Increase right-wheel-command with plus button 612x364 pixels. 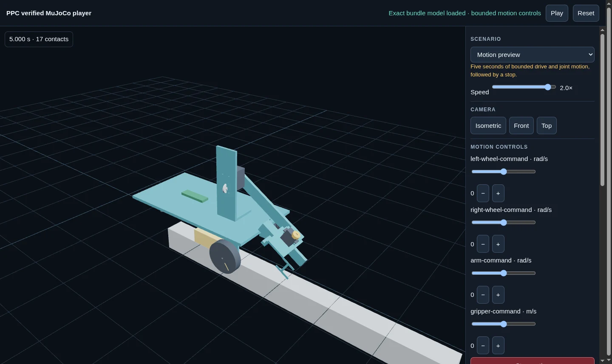point(498,244)
